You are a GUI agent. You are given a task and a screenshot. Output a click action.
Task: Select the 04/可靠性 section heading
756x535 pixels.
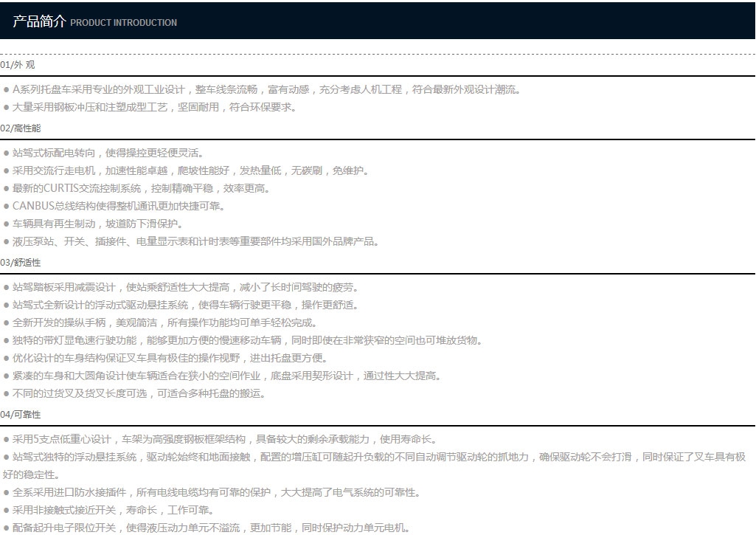tap(20, 415)
